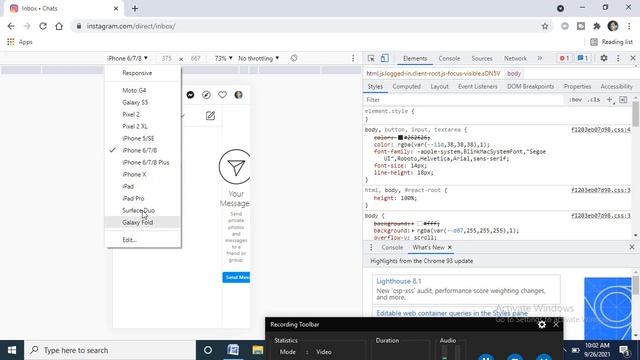Go to Chrome home page
Image resolution: width=640 pixels, height=360 pixels.
59,26
